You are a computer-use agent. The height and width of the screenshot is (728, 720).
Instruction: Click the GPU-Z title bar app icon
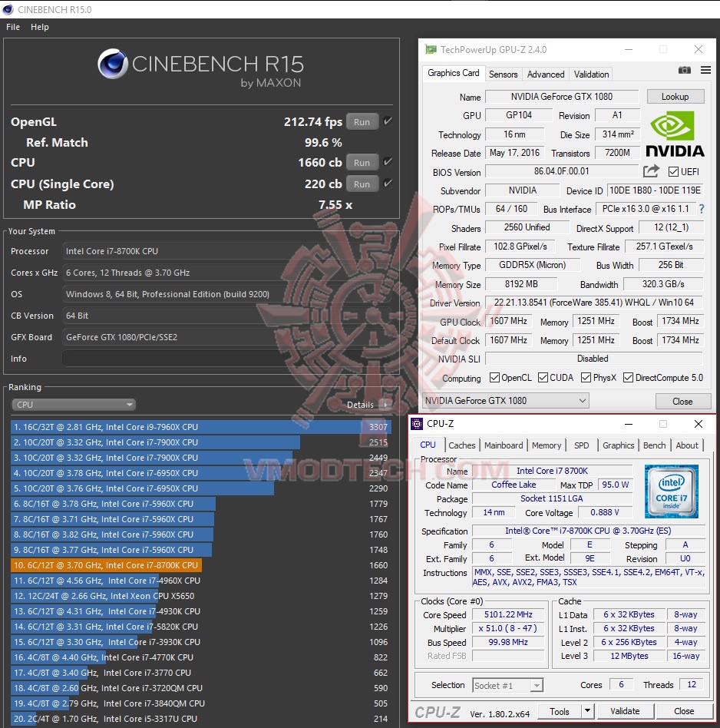[431, 49]
